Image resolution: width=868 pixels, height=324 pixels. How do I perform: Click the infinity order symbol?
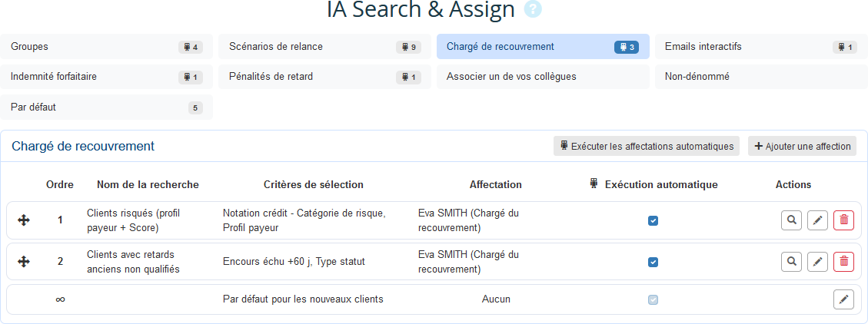point(60,299)
